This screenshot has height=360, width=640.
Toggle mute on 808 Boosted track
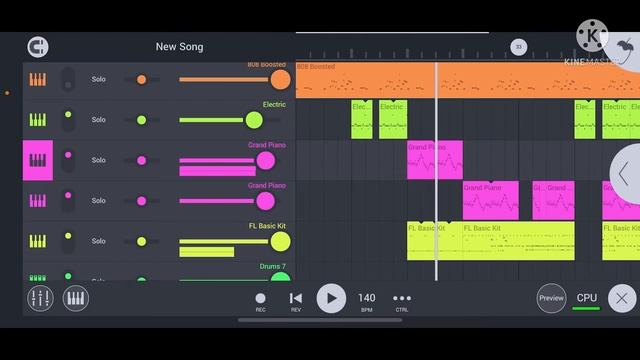tap(68, 80)
